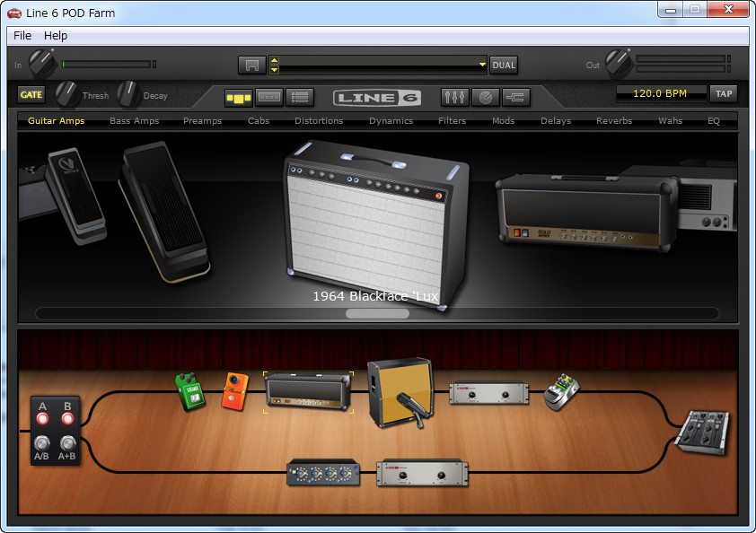The image size is (756, 533).
Task: Click the gate Decay knob
Action: pyautogui.click(x=128, y=94)
